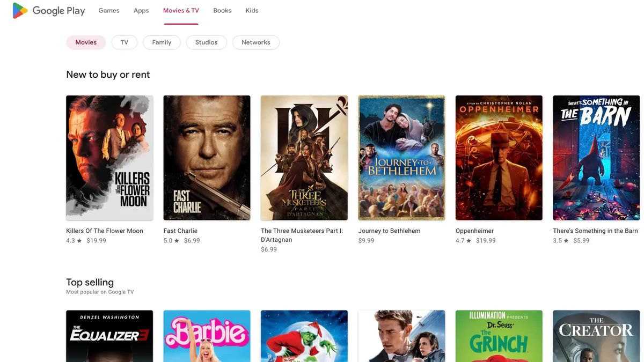Image resolution: width=644 pixels, height=362 pixels.
Task: Open the Barbie movie poster
Action: coord(207,336)
